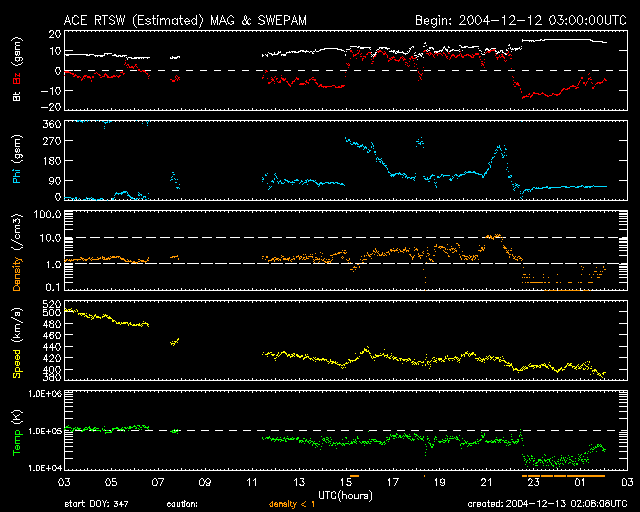
Task: Click the 'created: 2004-12-13' timestamp
Action: coord(547,504)
